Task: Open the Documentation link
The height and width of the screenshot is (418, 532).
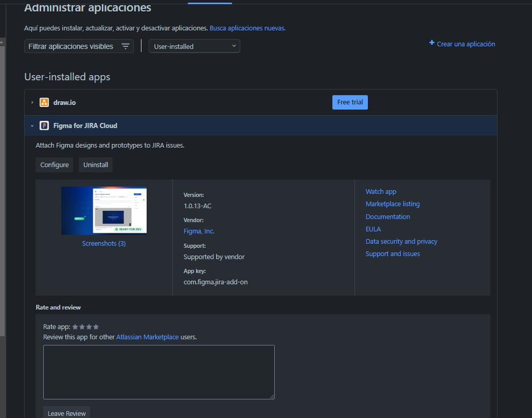Action: click(388, 217)
